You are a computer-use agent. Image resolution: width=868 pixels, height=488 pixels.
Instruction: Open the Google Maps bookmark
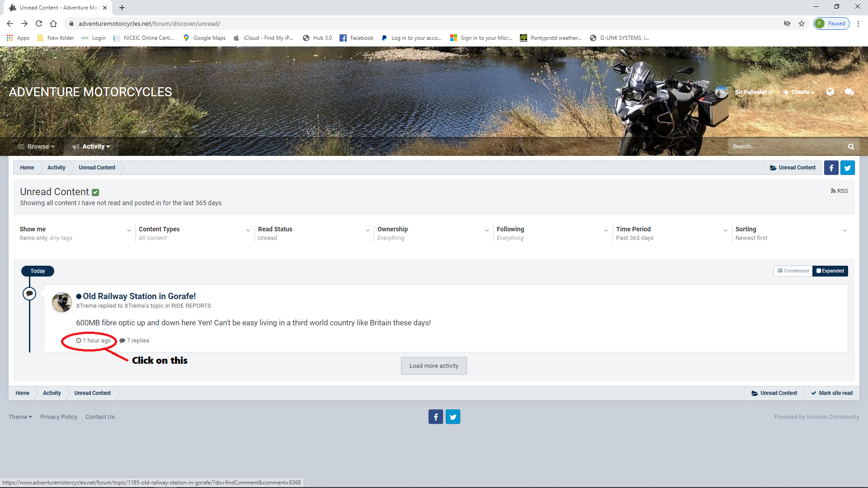(x=204, y=38)
